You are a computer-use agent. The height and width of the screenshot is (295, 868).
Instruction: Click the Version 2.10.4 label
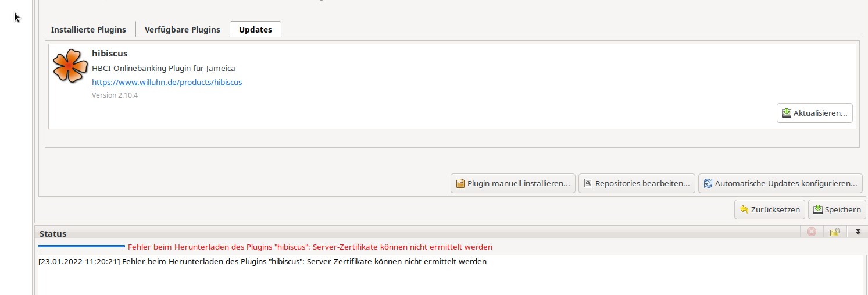point(115,95)
